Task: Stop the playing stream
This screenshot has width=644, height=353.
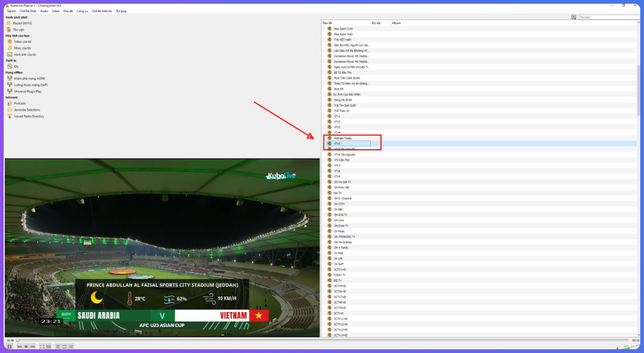Action: 25,347
